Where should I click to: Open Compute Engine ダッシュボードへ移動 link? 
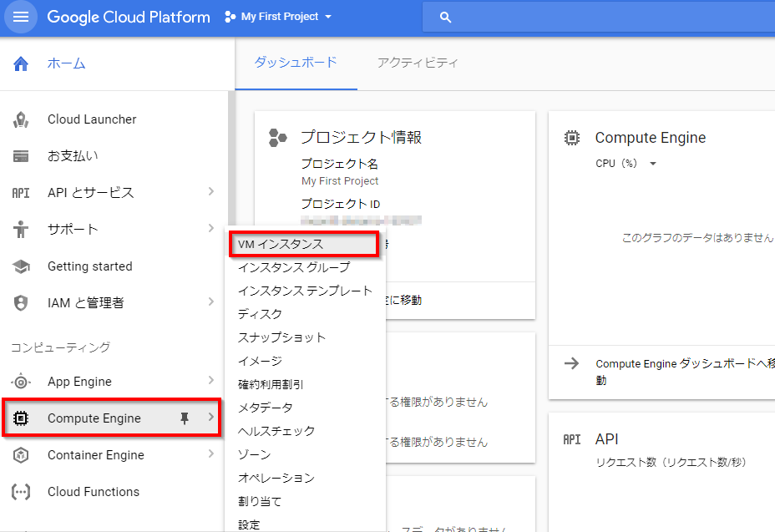685,372
